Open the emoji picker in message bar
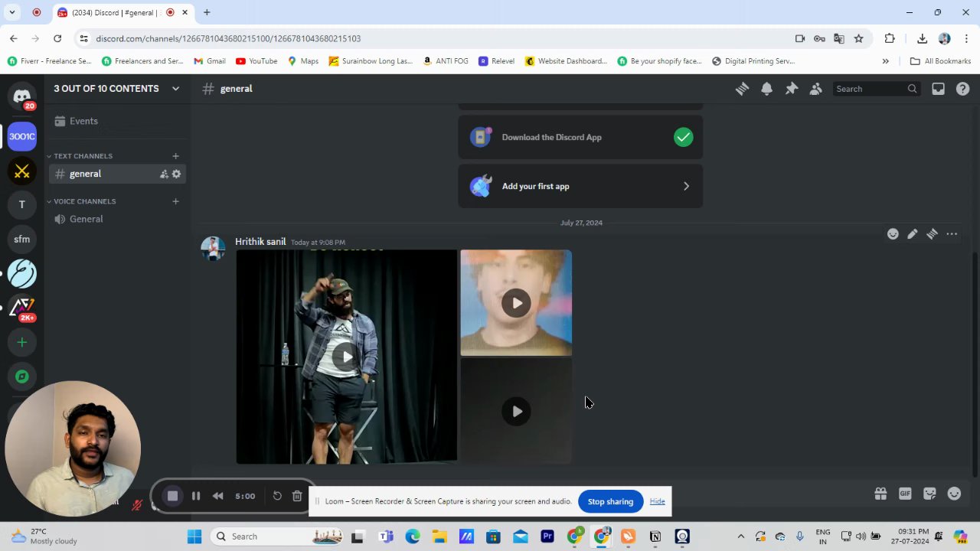 (954, 494)
